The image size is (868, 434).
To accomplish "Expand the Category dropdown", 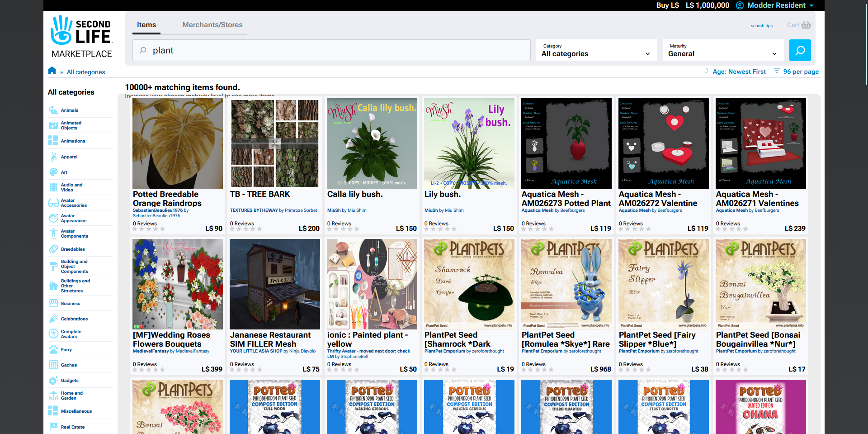I will (x=596, y=50).
